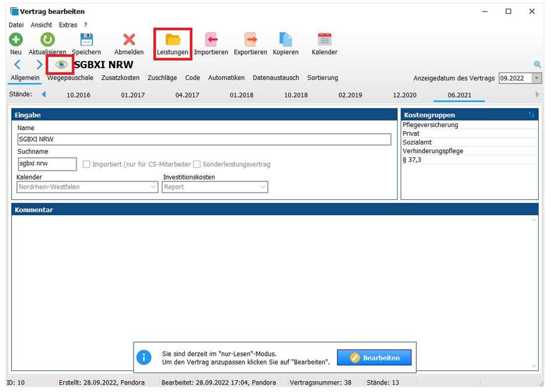The height and width of the screenshot is (392, 551).
Task: Switch to the Zusatzkosten tab
Action: pos(121,78)
